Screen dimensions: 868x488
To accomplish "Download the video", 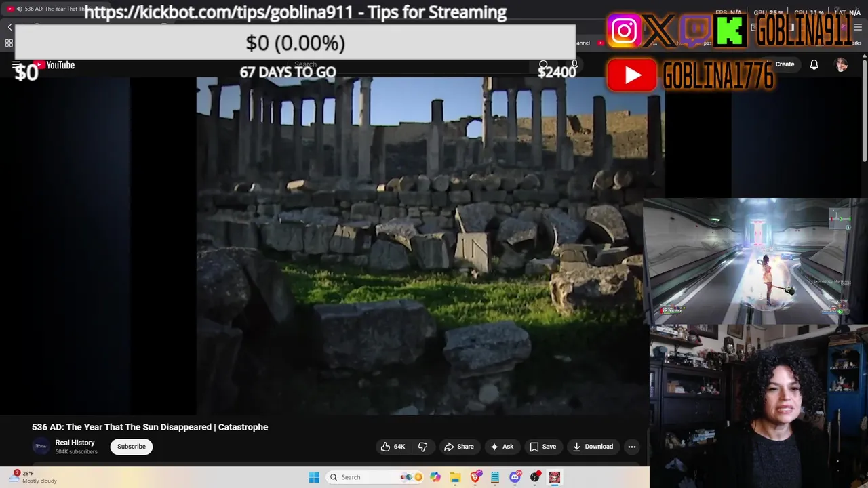I will coord(593,447).
